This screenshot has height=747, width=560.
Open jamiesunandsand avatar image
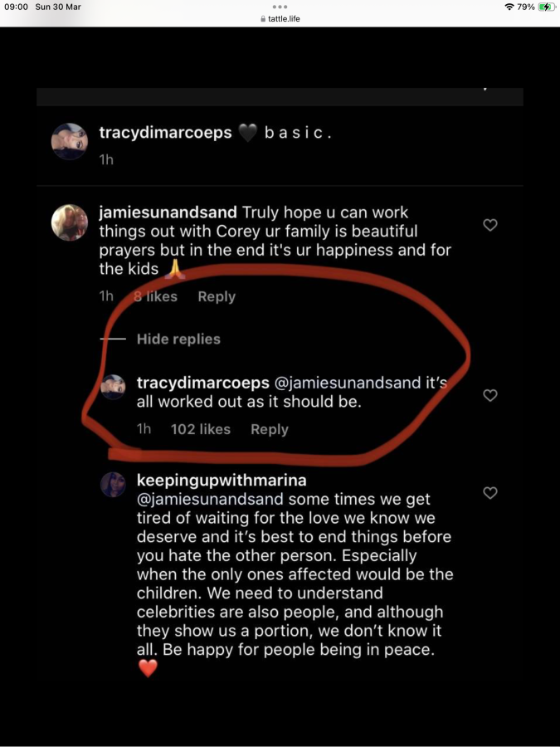pos(70,222)
